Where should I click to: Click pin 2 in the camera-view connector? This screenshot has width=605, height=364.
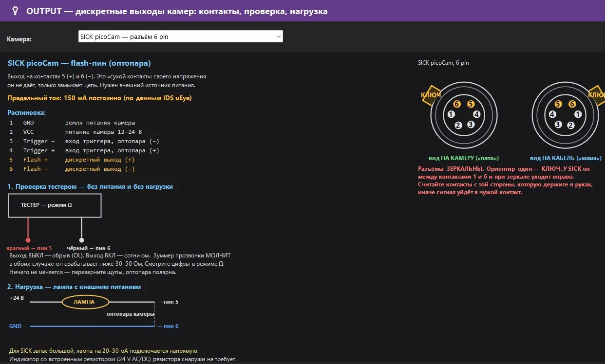(458, 125)
